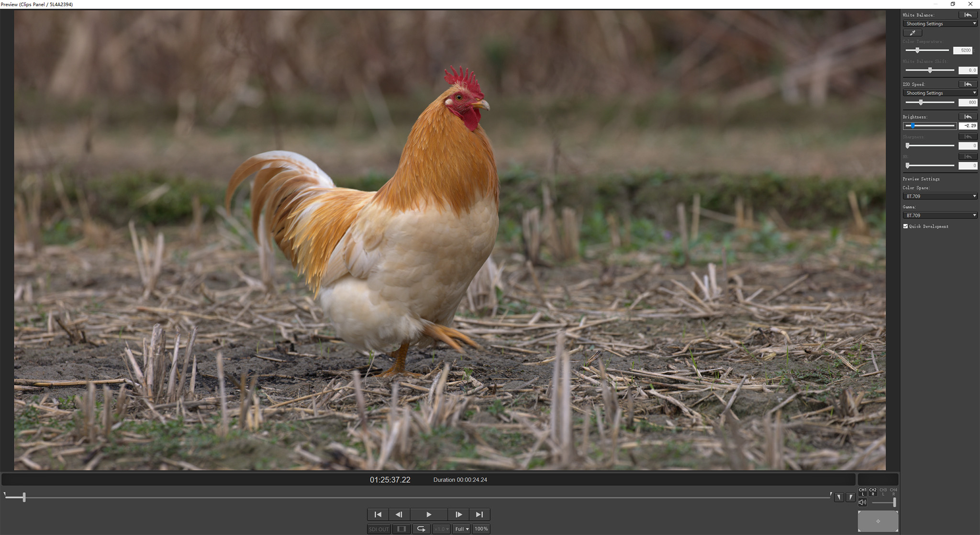This screenshot has width=980, height=535.
Task: Toggle loop playback
Action: tap(421, 529)
